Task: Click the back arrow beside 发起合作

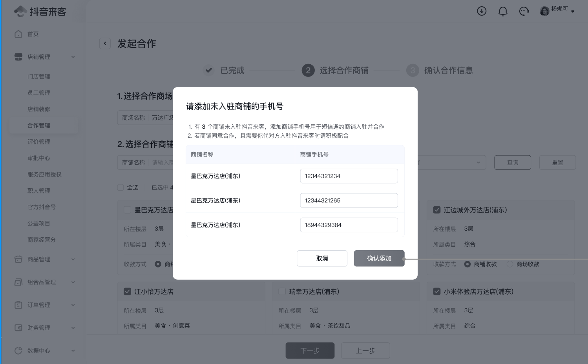Action: pyautogui.click(x=105, y=44)
